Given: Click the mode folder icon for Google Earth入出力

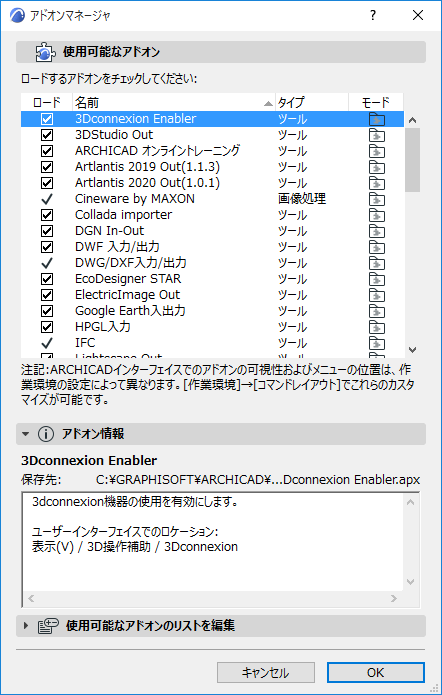Looking at the screenshot, I should [x=377, y=311].
